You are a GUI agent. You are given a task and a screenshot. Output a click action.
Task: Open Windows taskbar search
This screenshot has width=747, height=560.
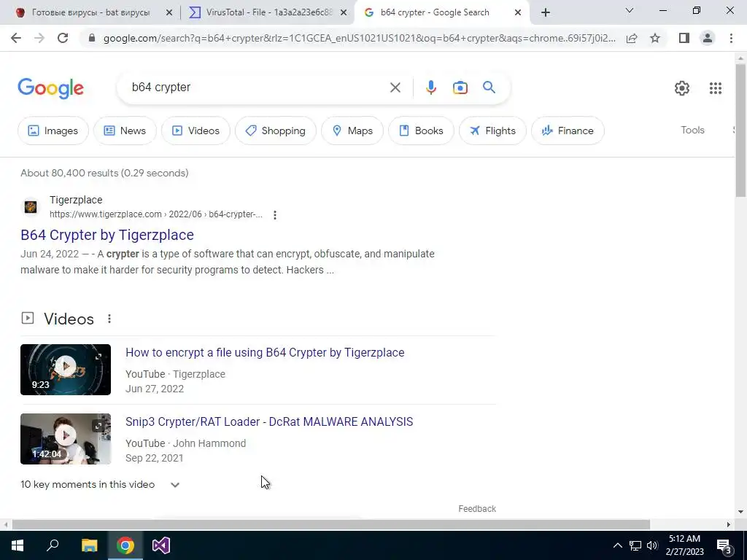53,545
